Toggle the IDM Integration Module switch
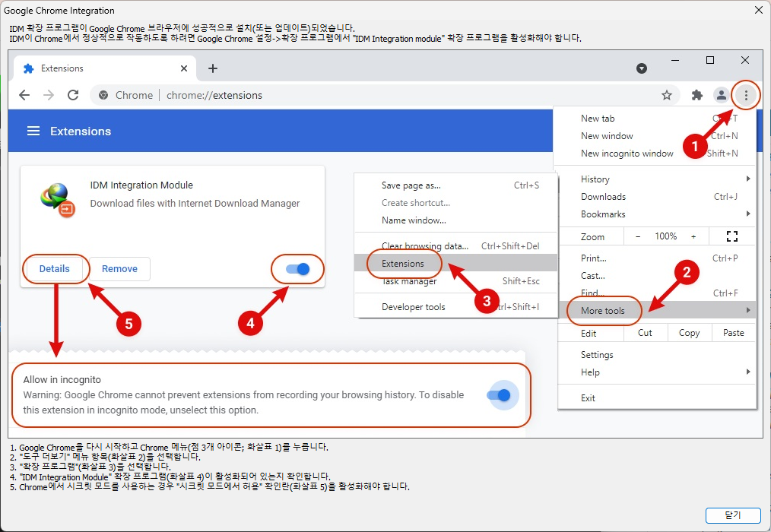The width and height of the screenshot is (771, 532). click(x=297, y=269)
